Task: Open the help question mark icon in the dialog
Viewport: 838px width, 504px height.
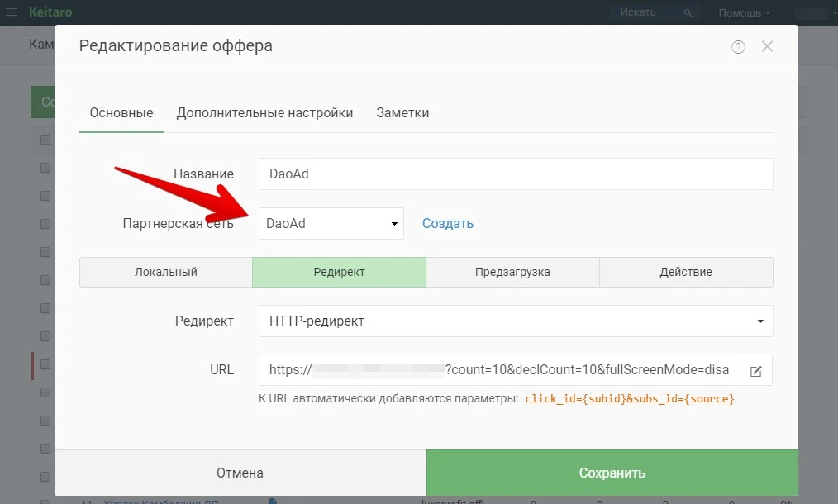Action: (738, 47)
